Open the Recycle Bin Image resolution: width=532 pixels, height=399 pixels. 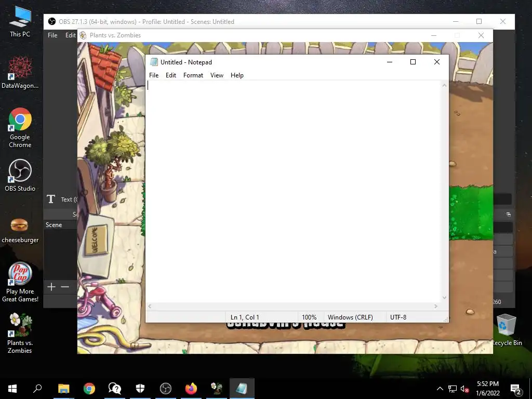[x=506, y=330]
